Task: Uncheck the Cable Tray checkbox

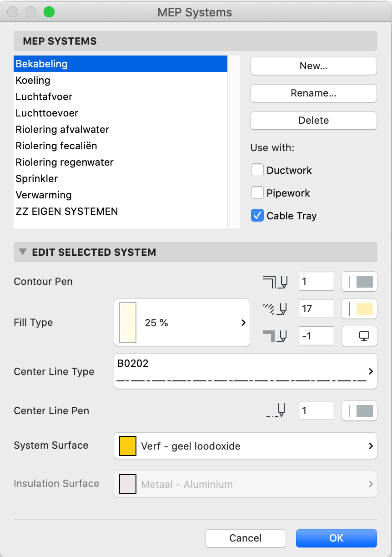Action: tap(257, 216)
